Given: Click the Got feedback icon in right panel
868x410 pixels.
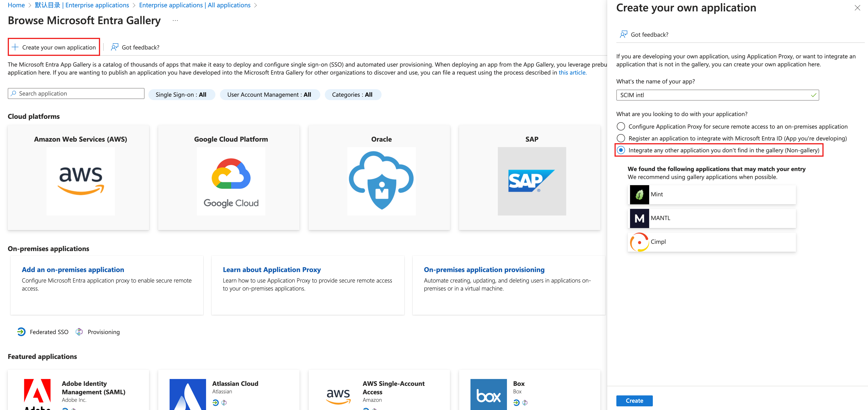Looking at the screenshot, I should click(x=623, y=34).
